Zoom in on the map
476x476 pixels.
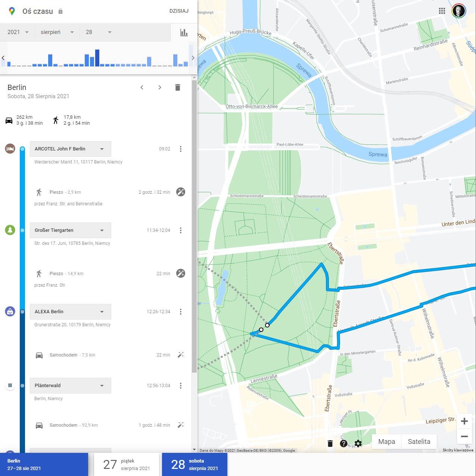[x=464, y=421]
